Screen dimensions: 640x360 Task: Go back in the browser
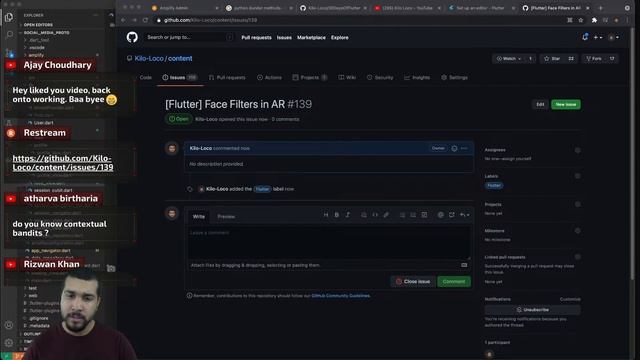123,20
